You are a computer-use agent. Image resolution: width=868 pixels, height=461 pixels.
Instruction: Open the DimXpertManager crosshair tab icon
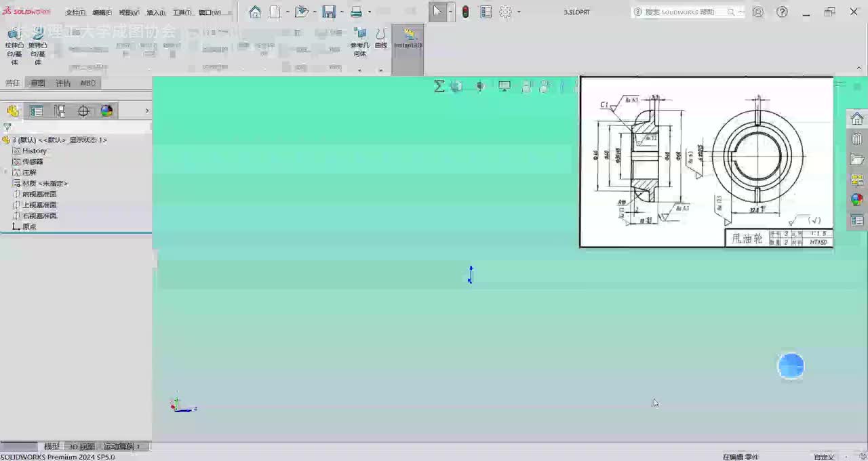click(x=83, y=111)
